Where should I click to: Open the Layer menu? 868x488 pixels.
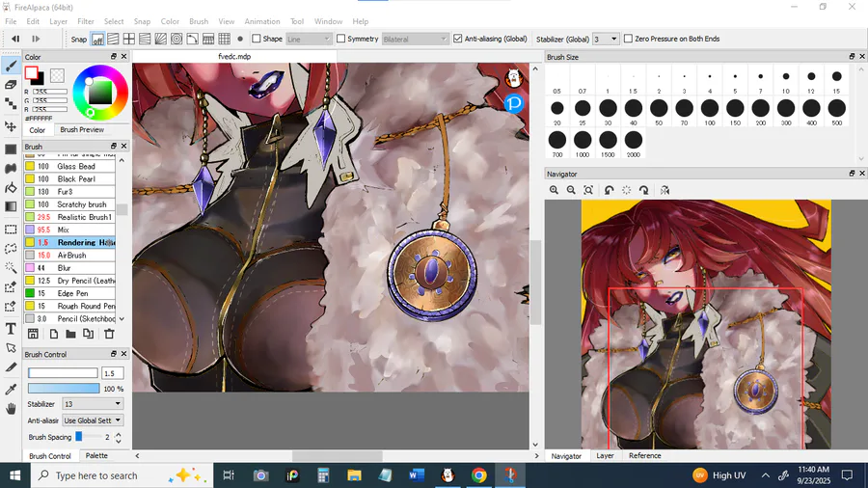tap(58, 21)
